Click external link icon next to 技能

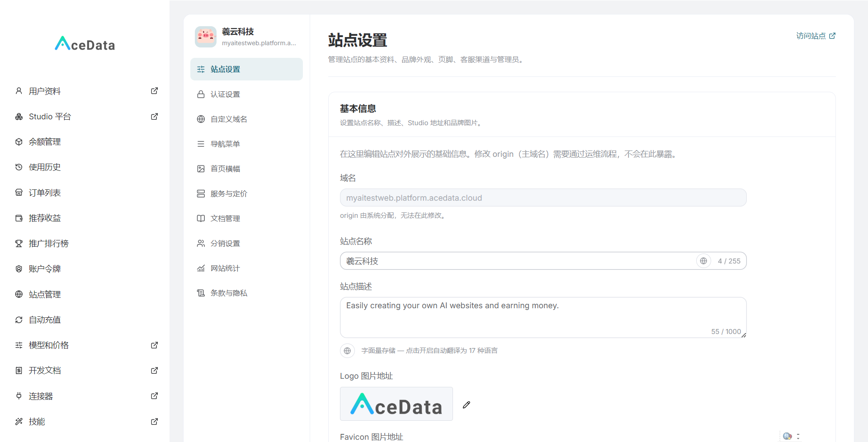point(154,422)
